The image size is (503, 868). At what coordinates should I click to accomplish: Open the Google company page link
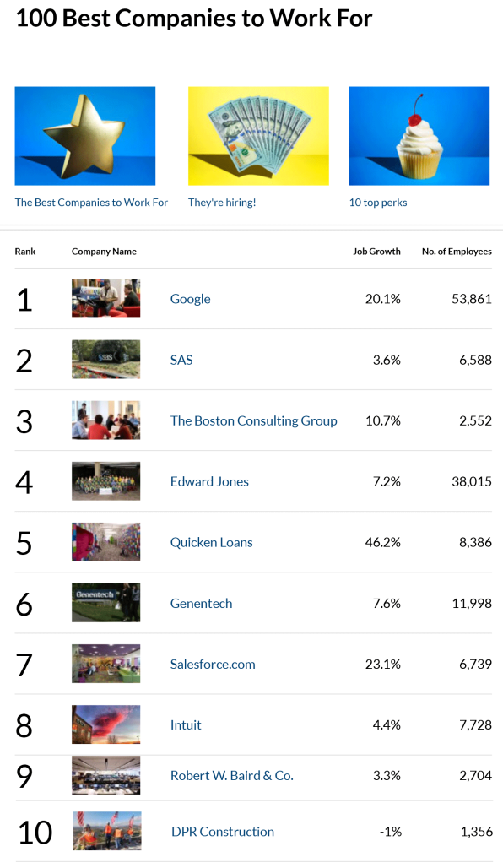tap(190, 298)
